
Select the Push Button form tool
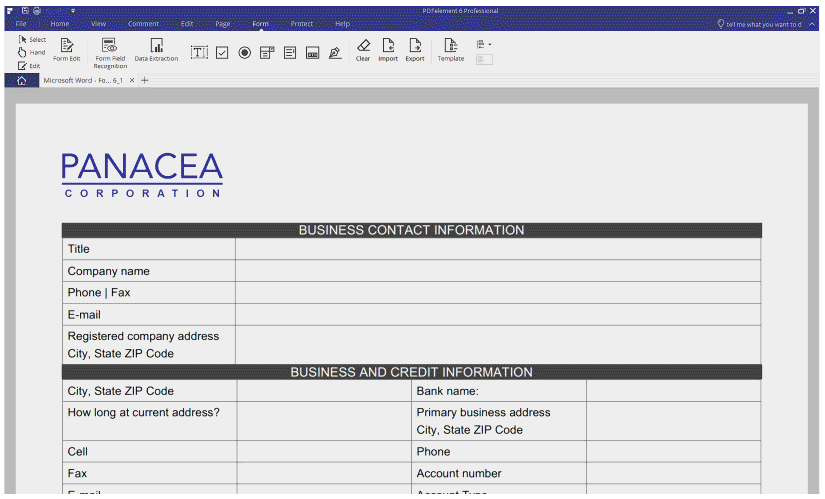[x=312, y=52]
